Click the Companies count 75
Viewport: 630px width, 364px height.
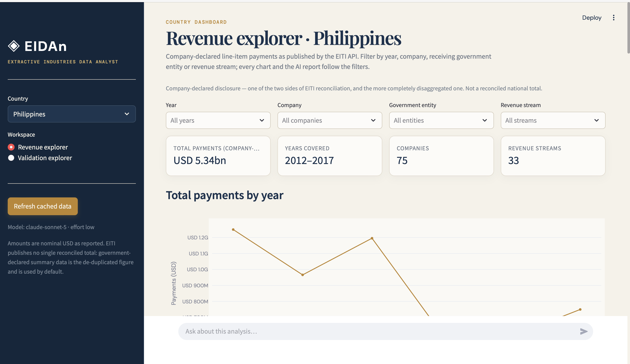point(402,160)
